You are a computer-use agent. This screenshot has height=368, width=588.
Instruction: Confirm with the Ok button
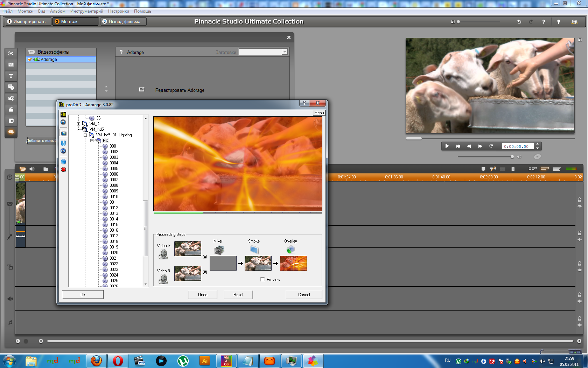tap(83, 295)
